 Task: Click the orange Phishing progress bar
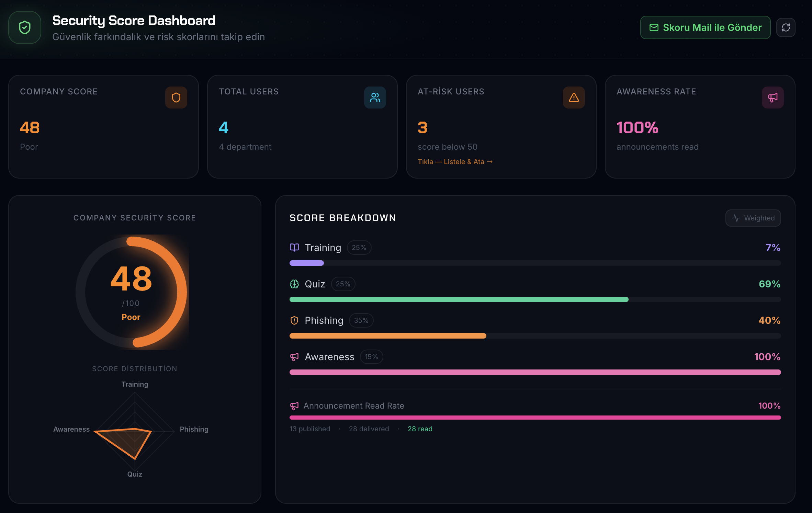coord(388,336)
